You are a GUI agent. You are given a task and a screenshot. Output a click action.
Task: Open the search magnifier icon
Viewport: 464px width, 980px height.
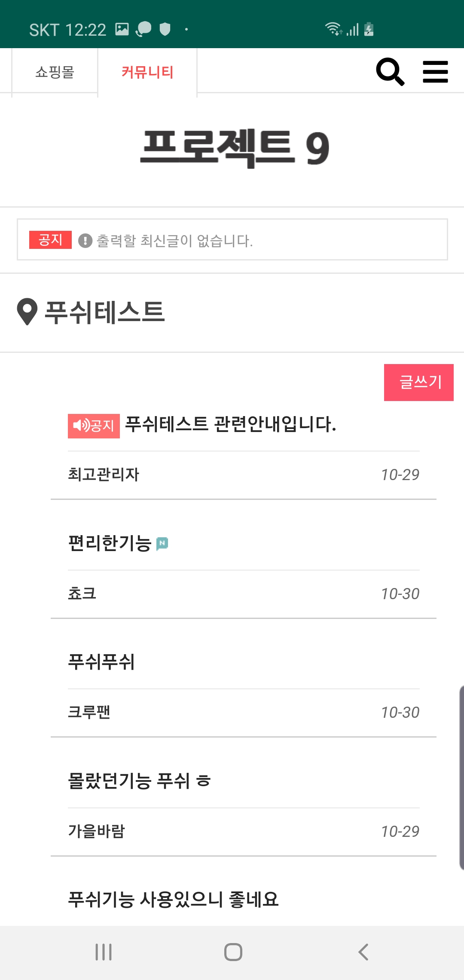(x=390, y=72)
